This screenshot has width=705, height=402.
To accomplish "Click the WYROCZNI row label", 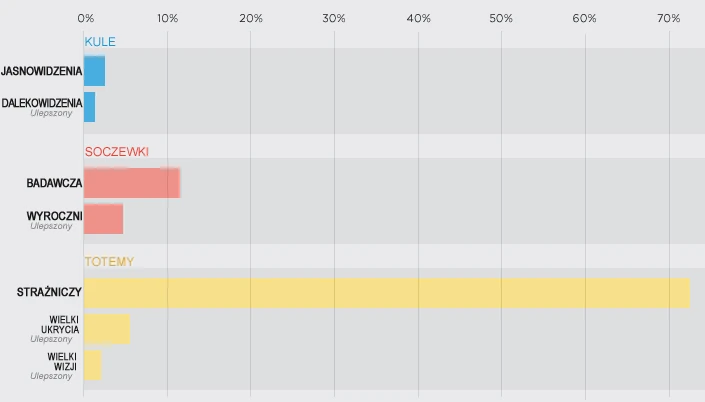I will (54, 216).
